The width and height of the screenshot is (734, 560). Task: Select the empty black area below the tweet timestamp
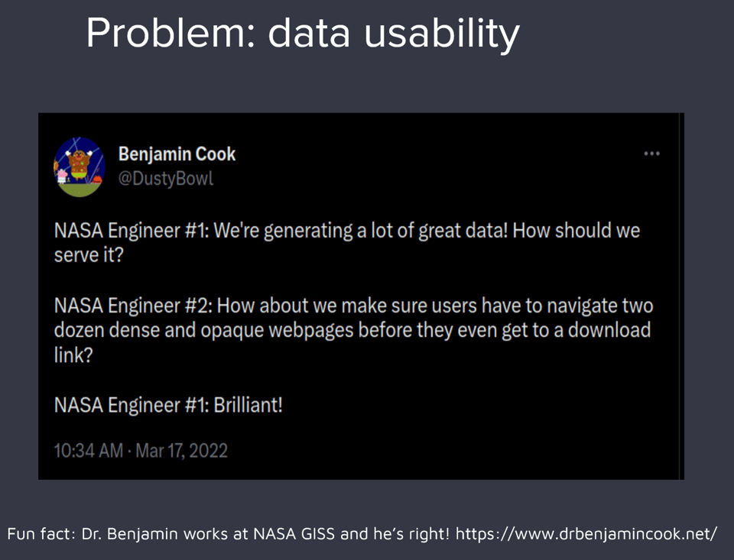(359, 469)
